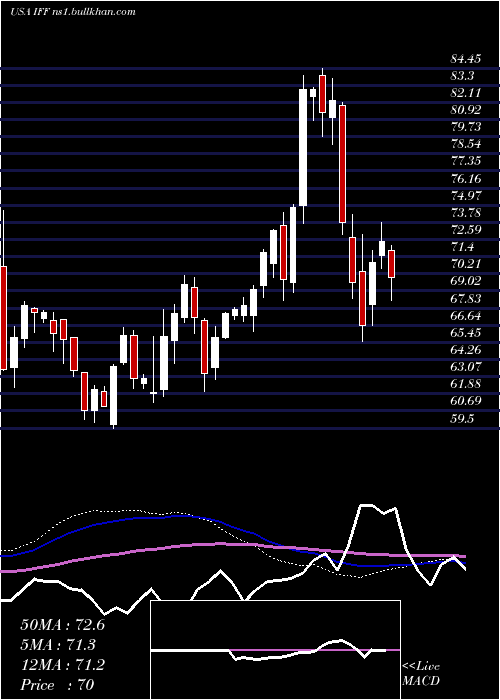Click the pink 50MA line in lower panel
The height and width of the screenshot is (700, 500).
point(219,544)
